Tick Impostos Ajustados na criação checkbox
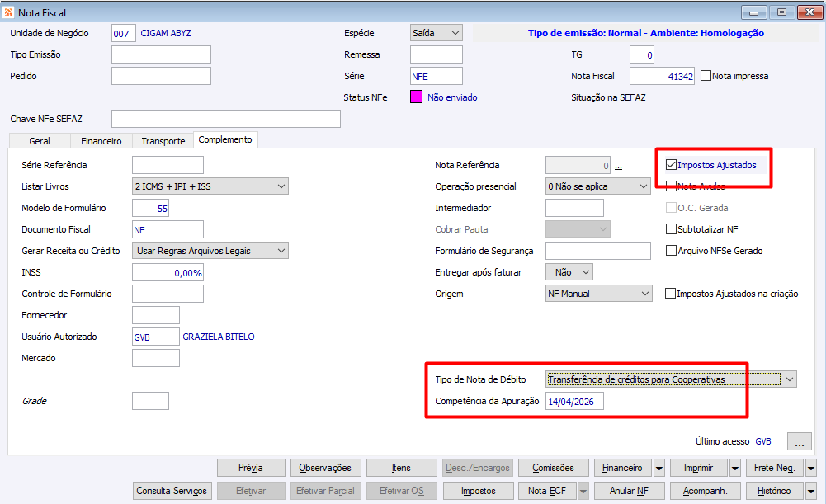 [670, 294]
